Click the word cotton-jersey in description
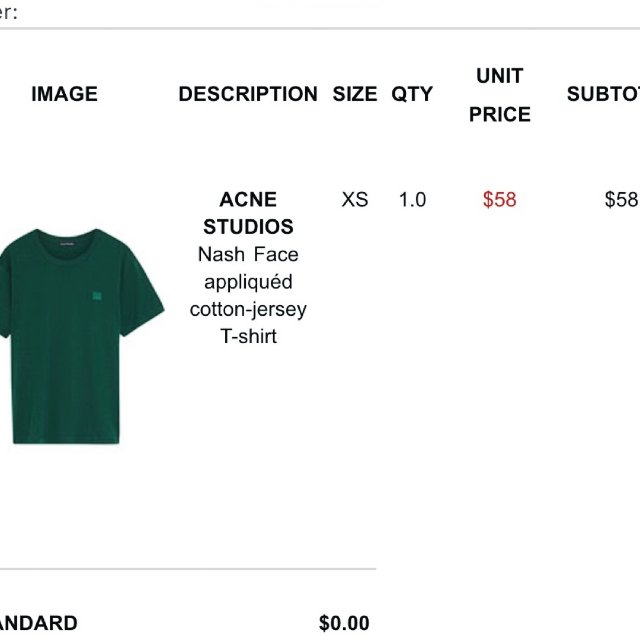Image resolution: width=640 pixels, height=640 pixels. 248,309
